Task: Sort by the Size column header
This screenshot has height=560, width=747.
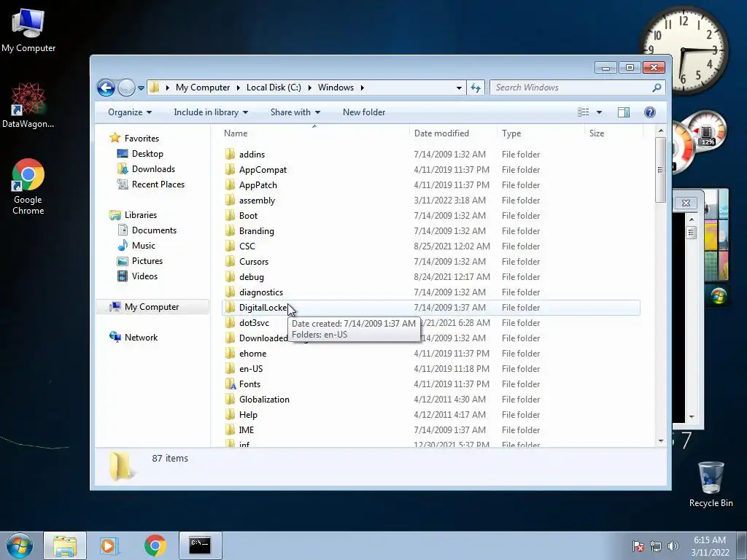Action: point(614,133)
